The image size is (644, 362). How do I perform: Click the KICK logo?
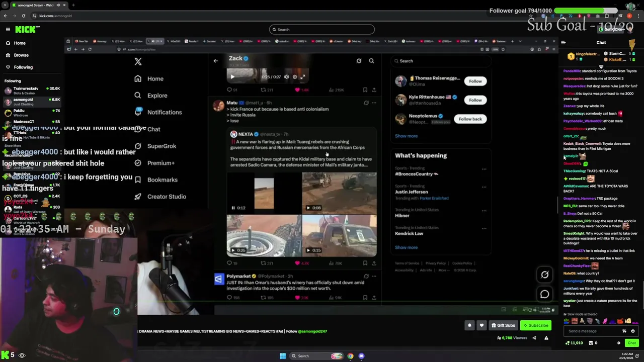[x=25, y=30]
